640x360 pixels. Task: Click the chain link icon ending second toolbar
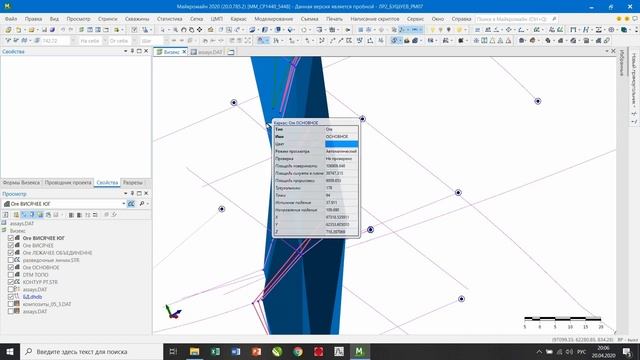[x=607, y=40]
